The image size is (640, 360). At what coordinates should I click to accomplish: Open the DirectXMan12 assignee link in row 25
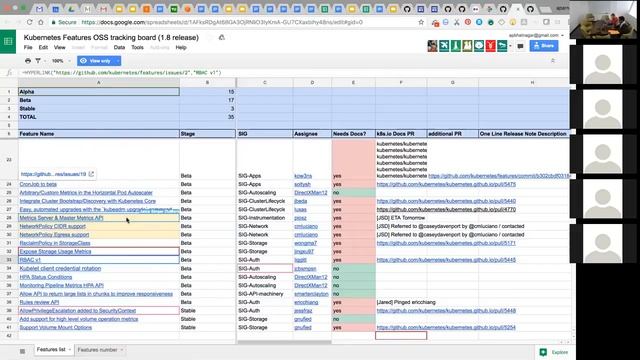[x=311, y=193]
